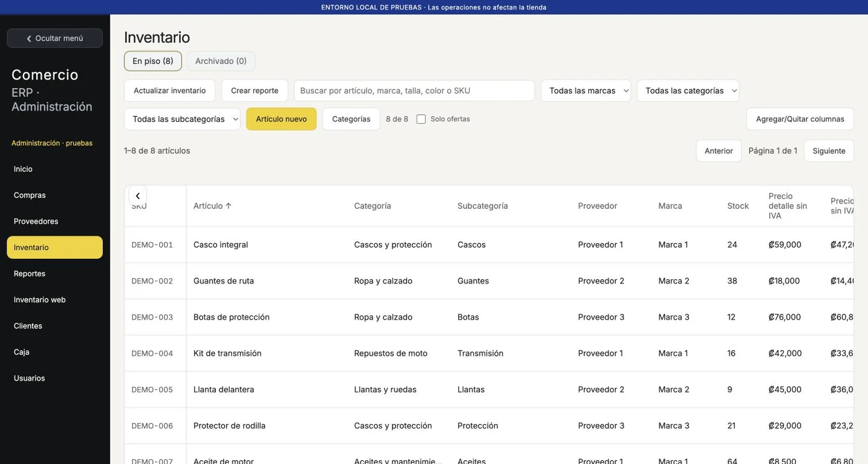The image size is (868, 464).
Task: Click the Administración · pruebas label
Action: (52, 143)
